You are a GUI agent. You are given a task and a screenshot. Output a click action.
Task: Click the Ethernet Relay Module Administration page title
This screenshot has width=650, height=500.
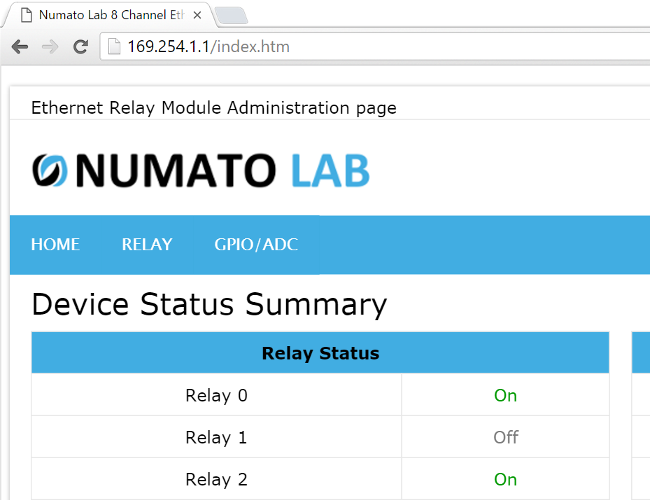tap(214, 108)
